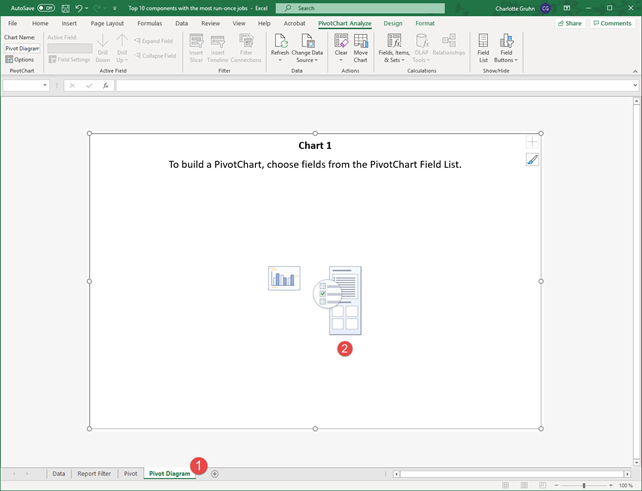642x491 pixels.
Task: Click the horizontal scrollbar right arrow
Action: click(x=627, y=474)
